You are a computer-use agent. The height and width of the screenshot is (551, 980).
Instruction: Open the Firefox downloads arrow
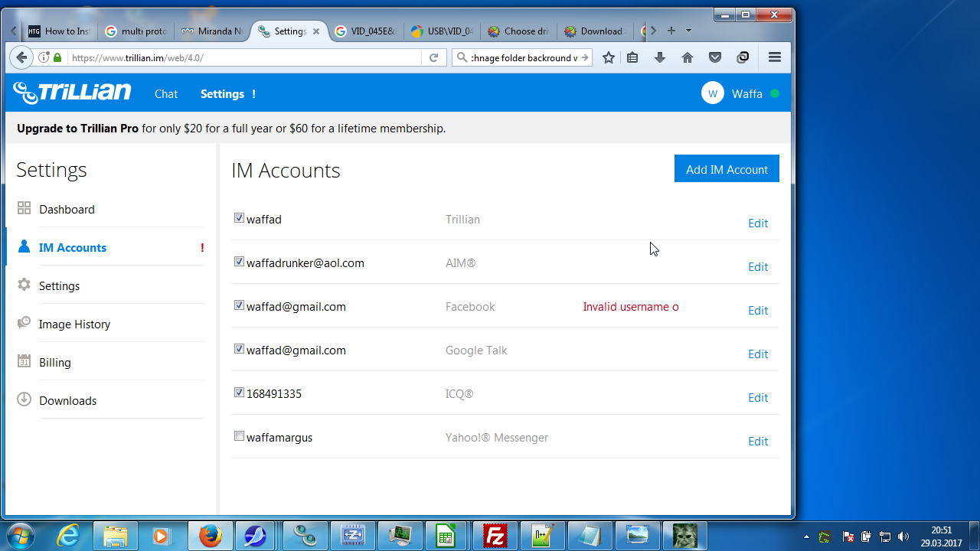[660, 57]
